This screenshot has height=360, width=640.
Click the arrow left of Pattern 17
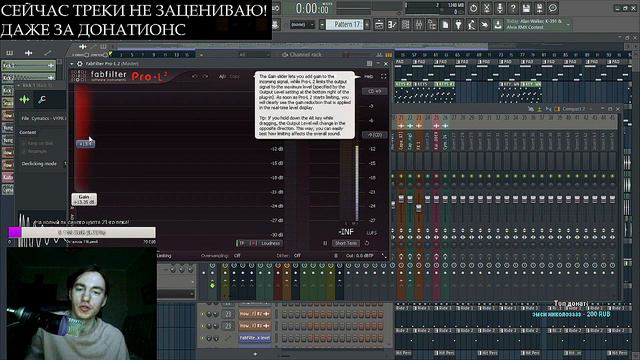[322, 25]
